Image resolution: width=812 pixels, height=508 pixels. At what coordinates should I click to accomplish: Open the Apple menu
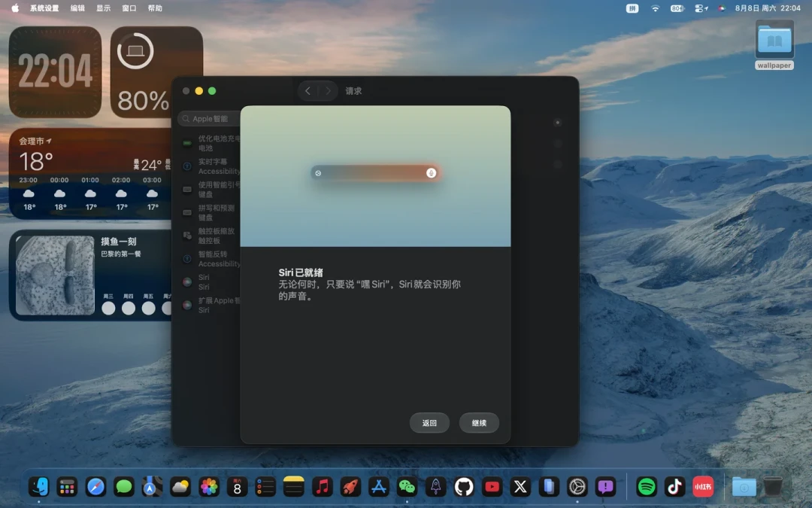click(15, 8)
